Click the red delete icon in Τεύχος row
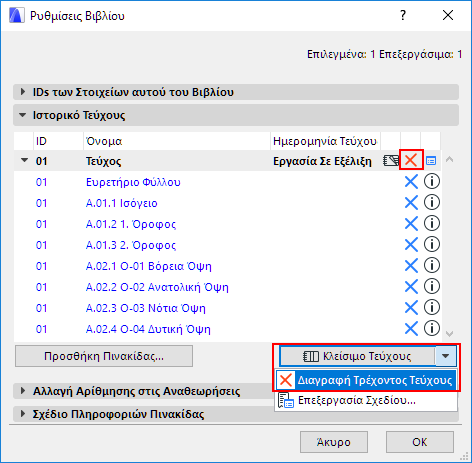The height and width of the screenshot is (463, 472). (411, 160)
